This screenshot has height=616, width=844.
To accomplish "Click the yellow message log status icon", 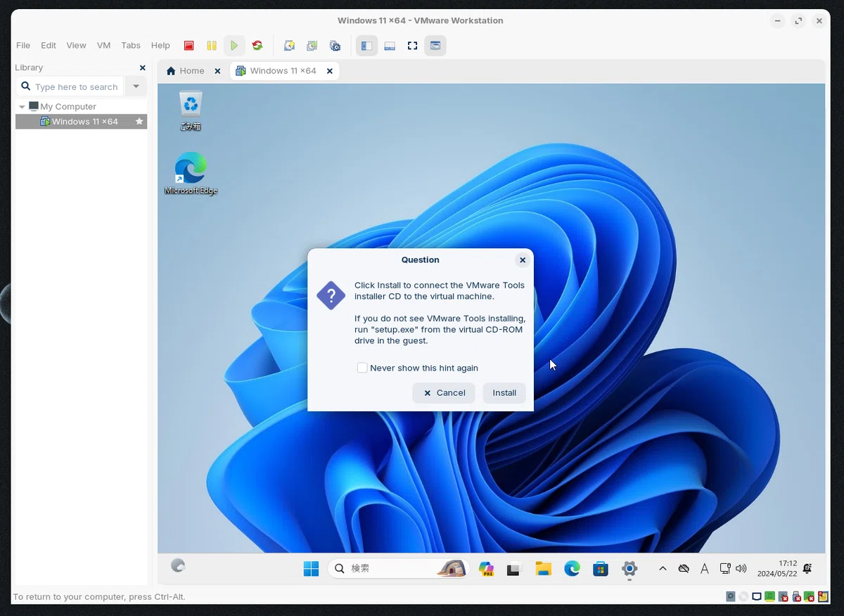I will [822, 596].
